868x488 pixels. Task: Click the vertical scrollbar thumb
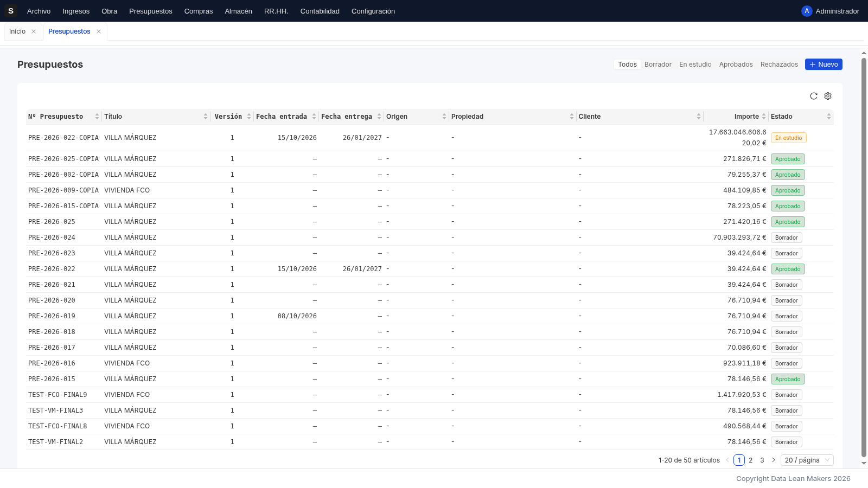[x=864, y=258]
